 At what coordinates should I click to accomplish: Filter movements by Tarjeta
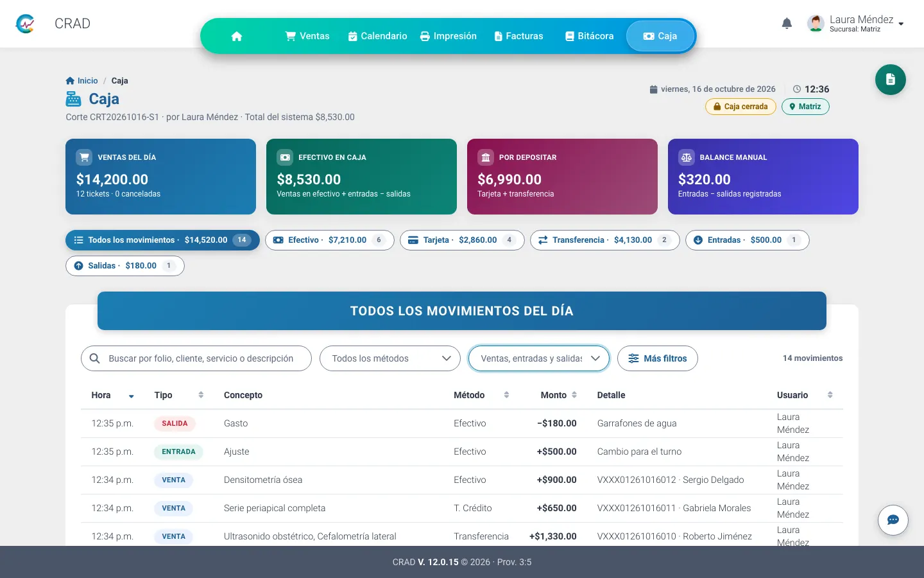click(x=462, y=240)
